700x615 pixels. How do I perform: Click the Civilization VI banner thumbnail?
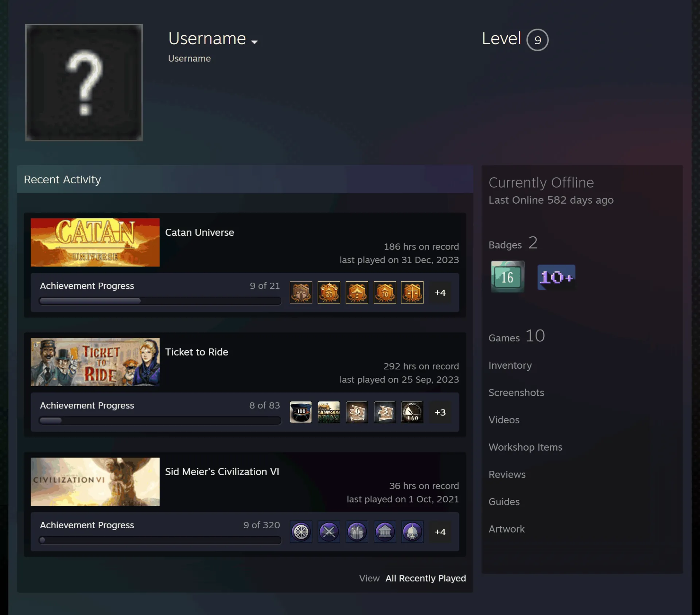[x=95, y=482]
